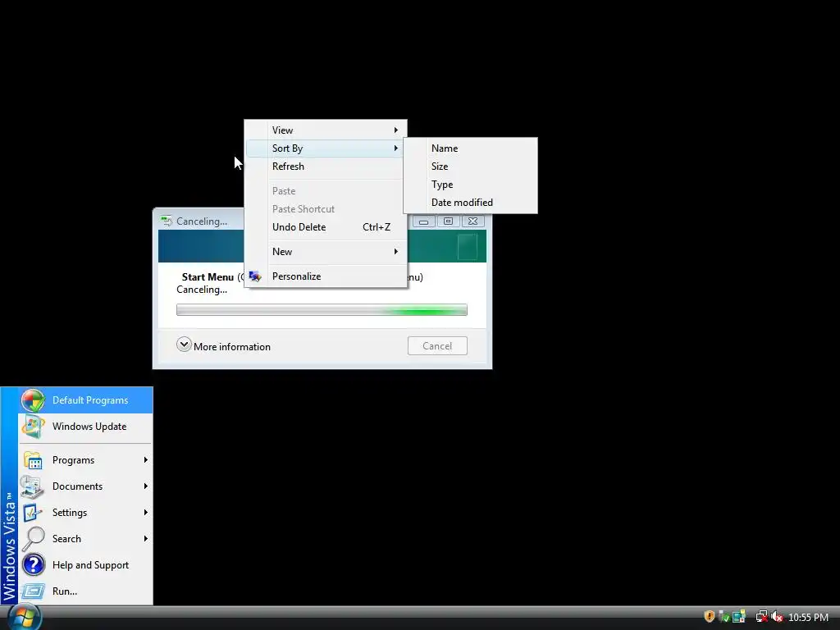The width and height of the screenshot is (840, 630).
Task: Minimize the Canceling dialog window
Action: (x=423, y=221)
